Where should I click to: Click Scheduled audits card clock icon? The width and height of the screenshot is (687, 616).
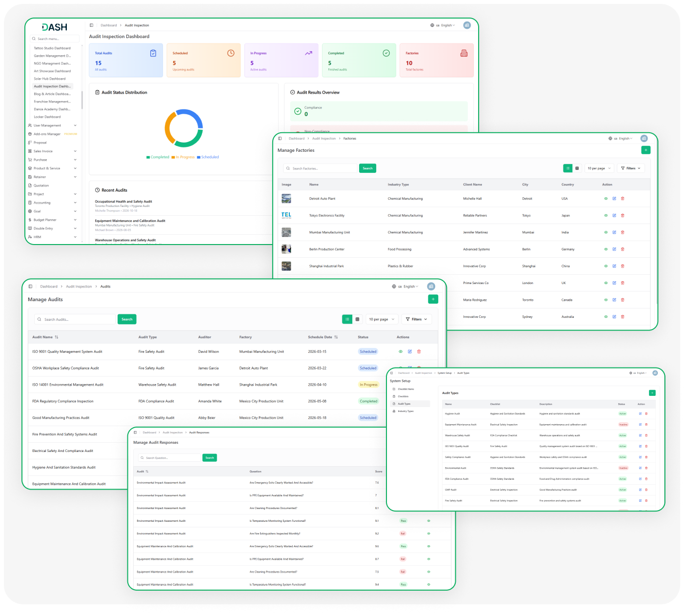(231, 53)
